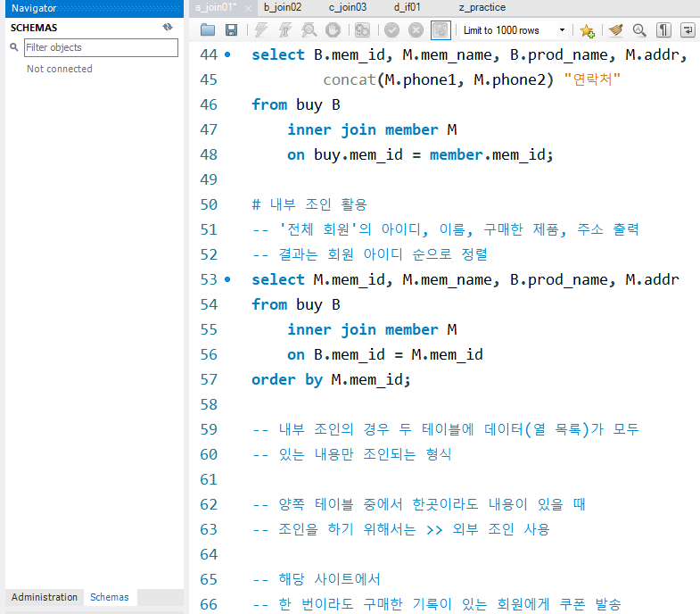Click 'inner join member M' on line 47
This screenshot has width=700, height=614.
click(372, 130)
